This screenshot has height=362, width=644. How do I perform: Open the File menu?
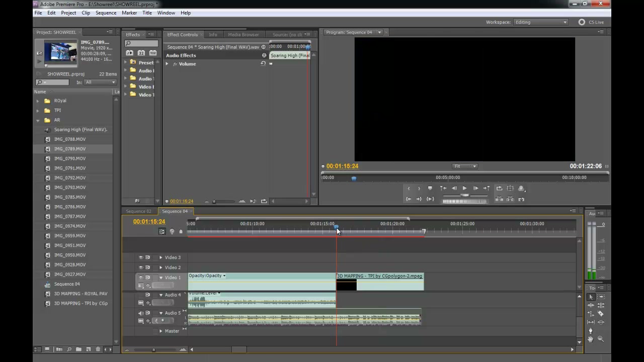[38, 13]
